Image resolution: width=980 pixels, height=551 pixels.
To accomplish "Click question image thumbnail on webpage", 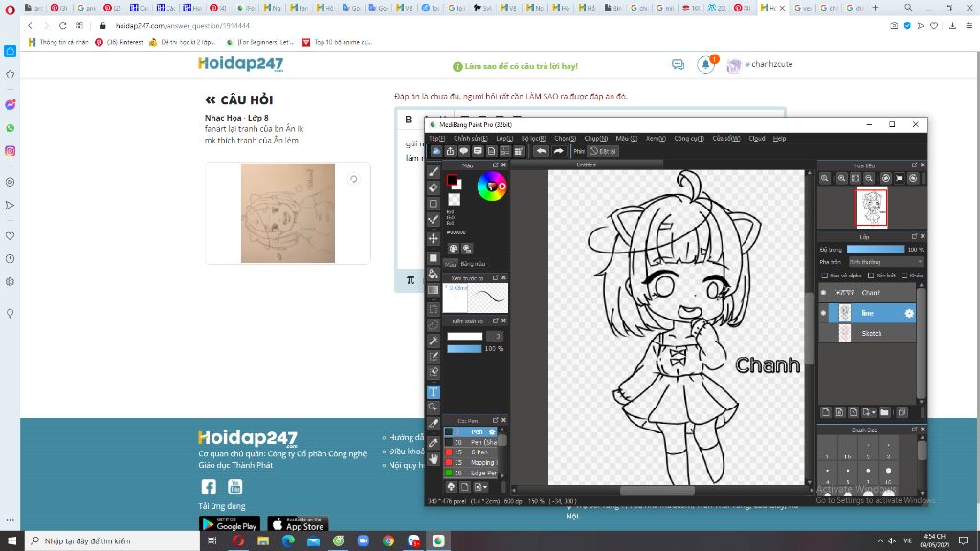I will click(x=288, y=213).
